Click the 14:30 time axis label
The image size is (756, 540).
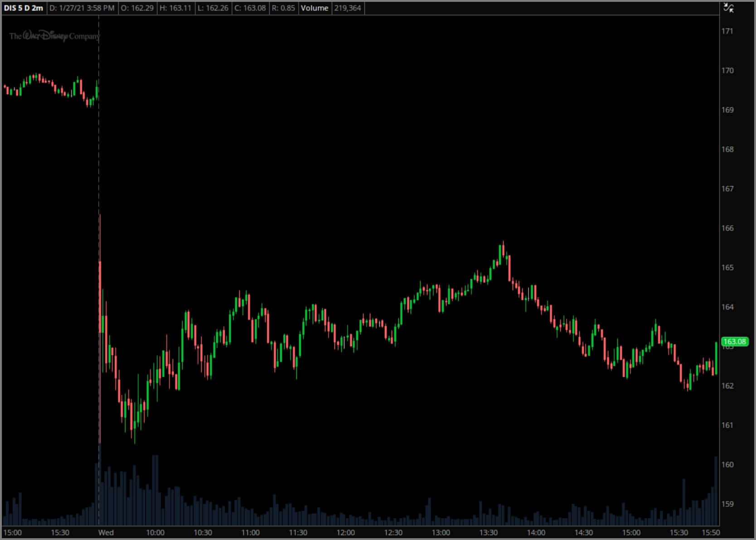(583, 533)
